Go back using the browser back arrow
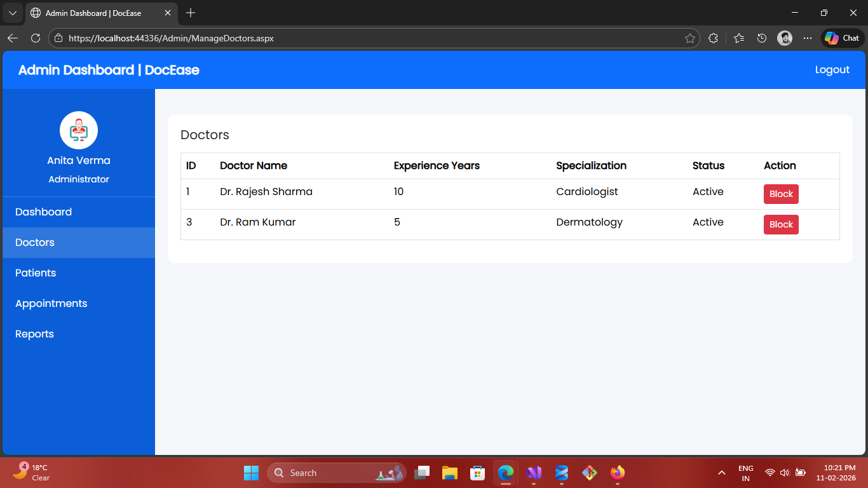This screenshot has width=868, height=488. [13, 38]
